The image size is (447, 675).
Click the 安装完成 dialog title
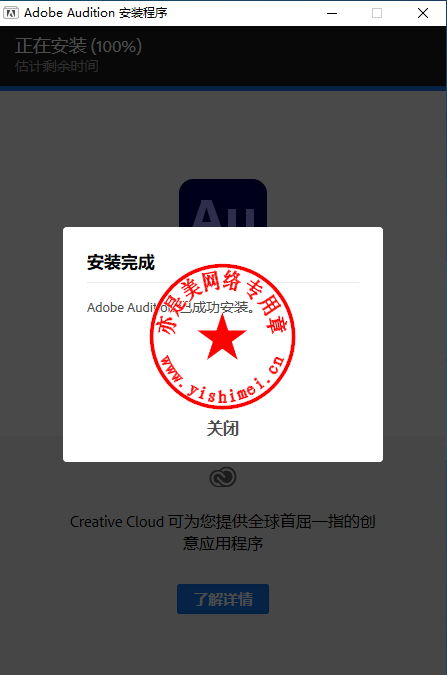tap(121, 262)
